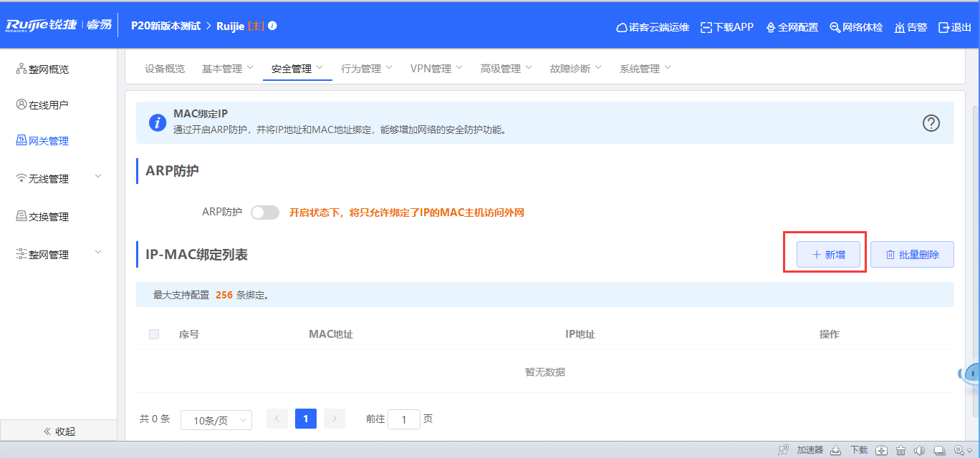Open the zoom magnifier in status bar

click(x=959, y=450)
